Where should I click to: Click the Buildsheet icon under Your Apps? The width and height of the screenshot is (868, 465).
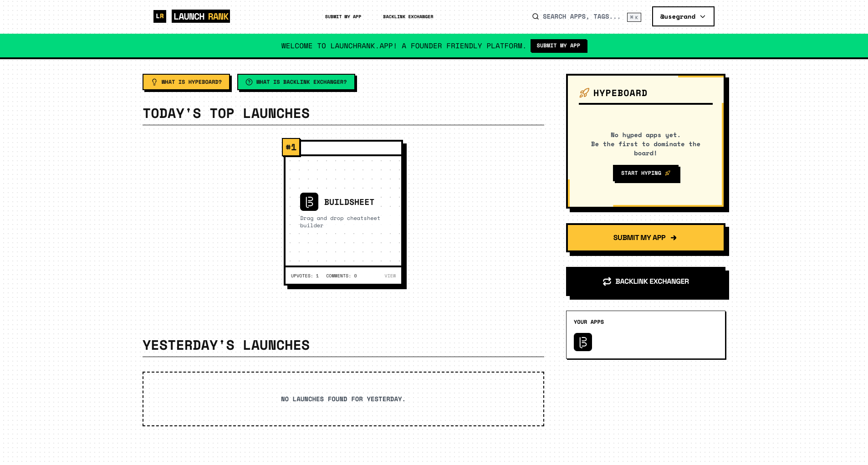(583, 342)
